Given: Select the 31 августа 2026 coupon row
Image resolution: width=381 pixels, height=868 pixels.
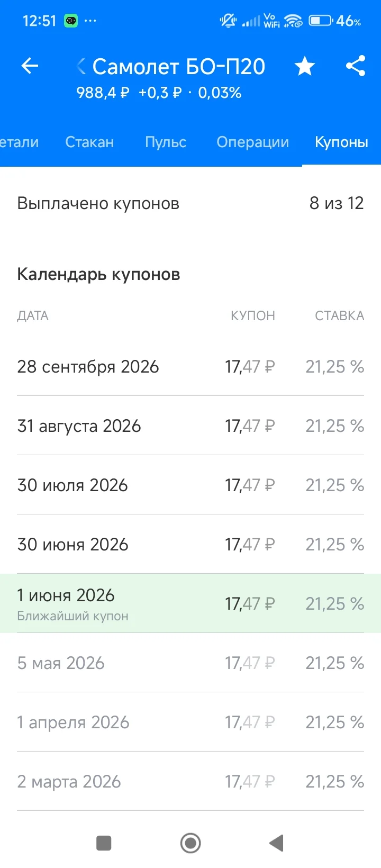Looking at the screenshot, I should tap(190, 426).
